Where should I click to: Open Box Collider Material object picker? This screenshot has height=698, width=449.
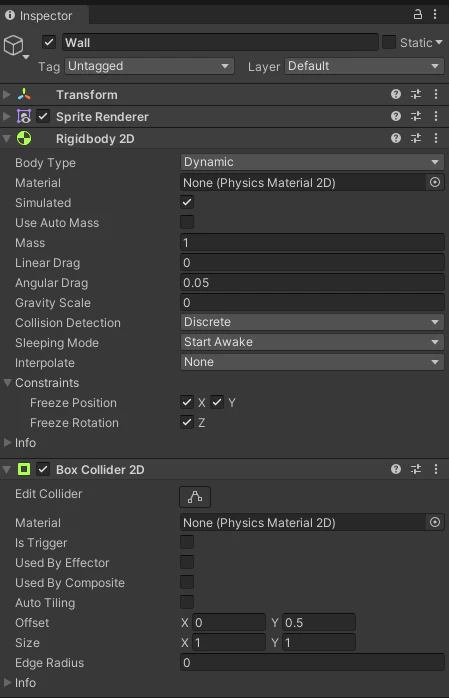pyautogui.click(x=435, y=523)
